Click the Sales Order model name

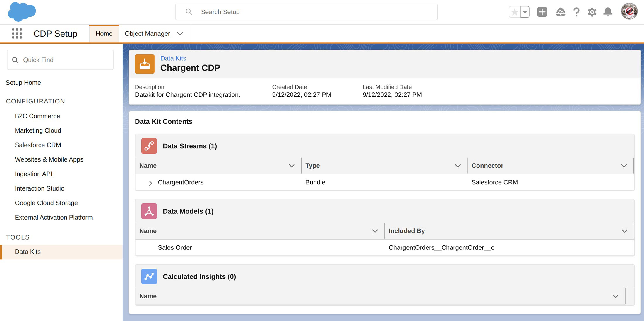(175, 248)
